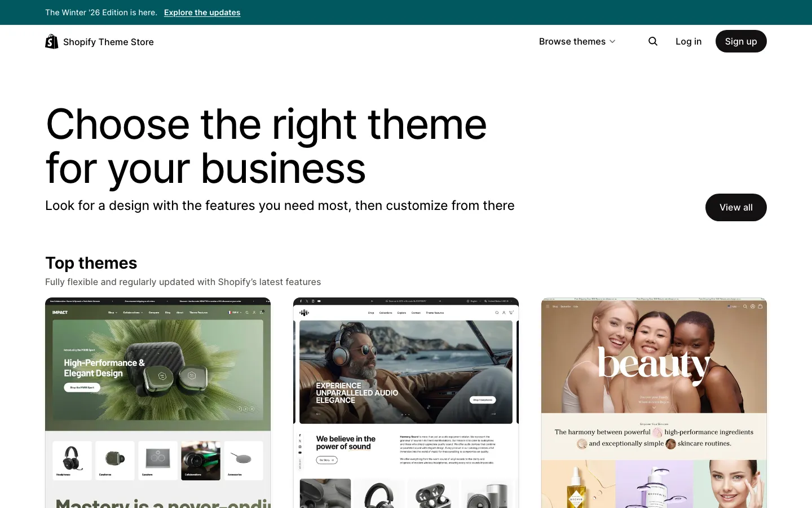
Task: Open the Shopify Theme Store home link
Action: [99, 42]
